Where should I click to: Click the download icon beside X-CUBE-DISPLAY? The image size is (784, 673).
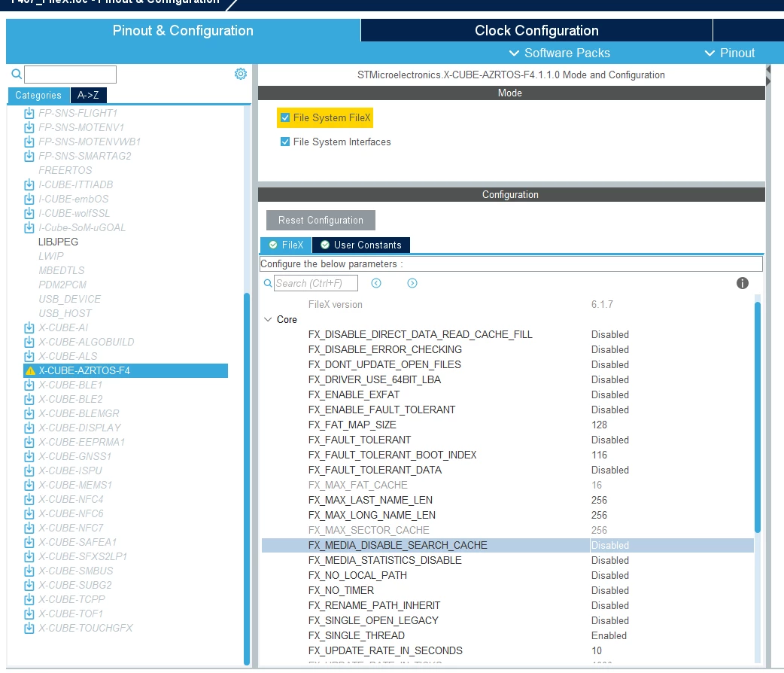pyautogui.click(x=29, y=428)
